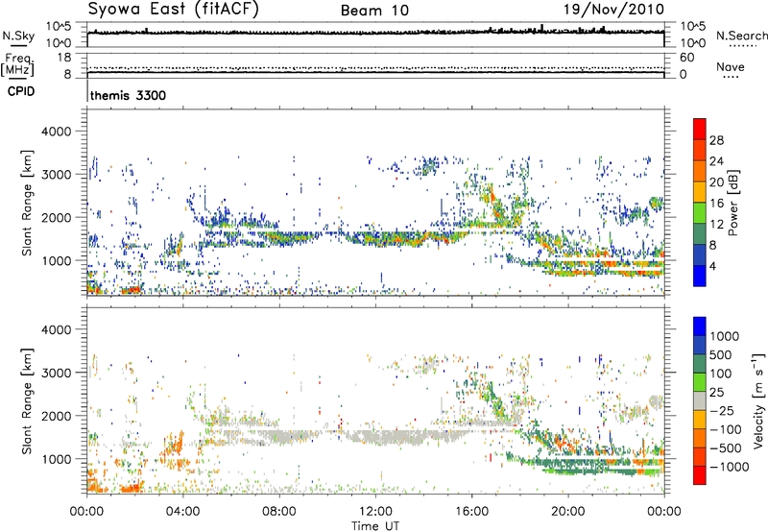Image resolution: width=768 pixels, height=532 pixels.
Task: Click the 'Nave' legend label
Action: [x=730, y=67]
